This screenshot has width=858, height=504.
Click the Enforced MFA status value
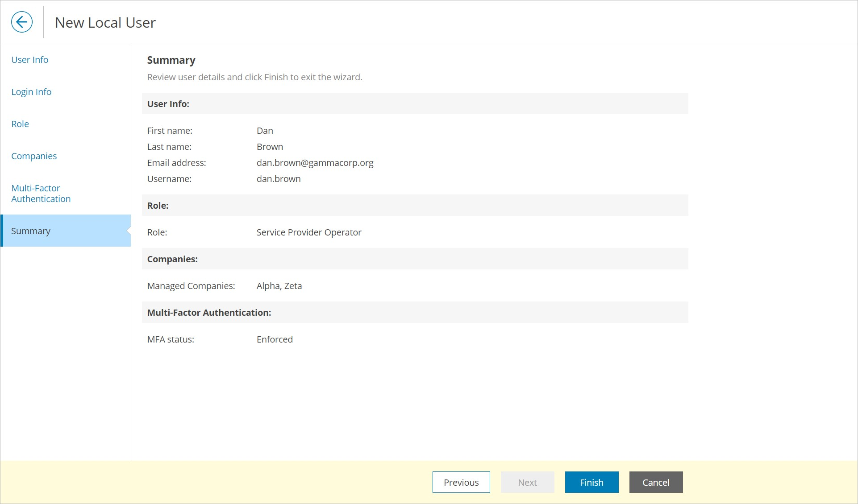(x=275, y=339)
